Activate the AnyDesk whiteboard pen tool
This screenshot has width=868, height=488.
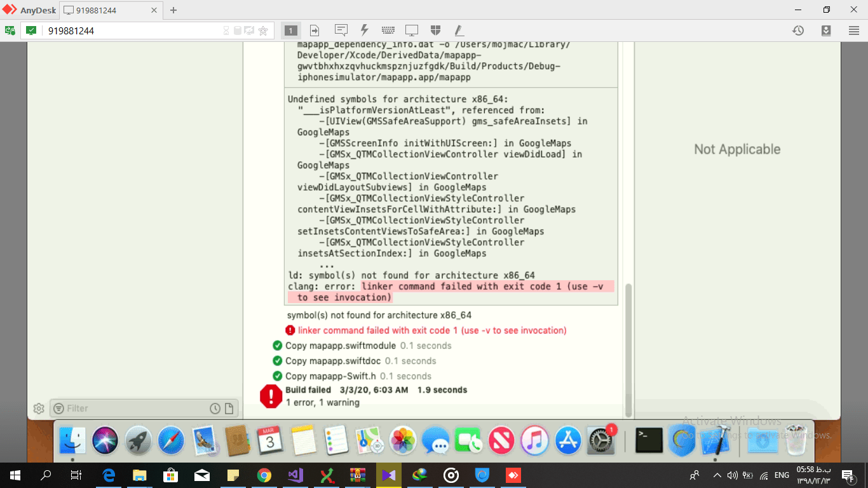(x=458, y=30)
